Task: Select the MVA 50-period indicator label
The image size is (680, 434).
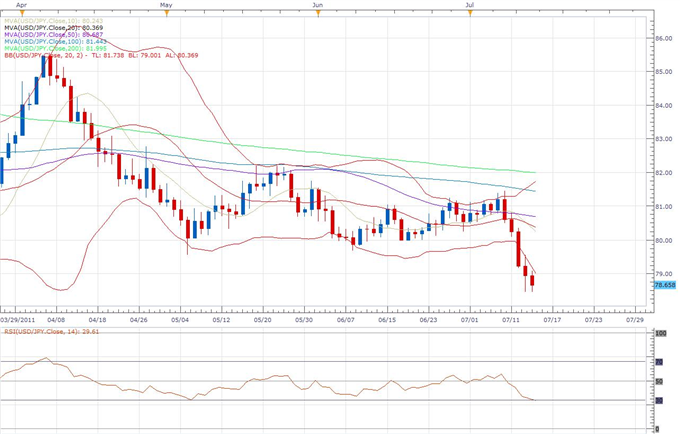Action: [x=50, y=37]
